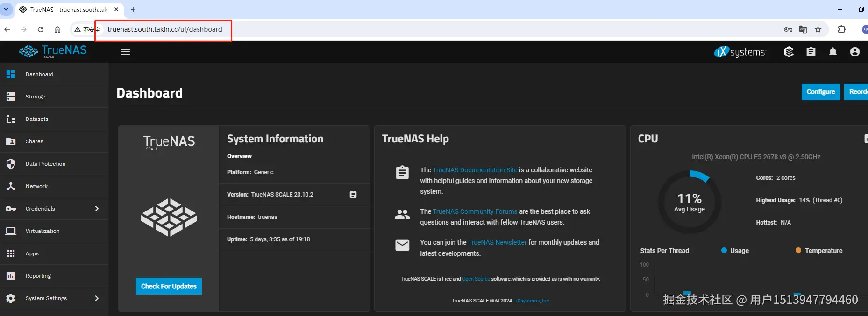Click the Uptime: 5 days, 3:35 text
The image size is (868, 316).
[269, 239]
